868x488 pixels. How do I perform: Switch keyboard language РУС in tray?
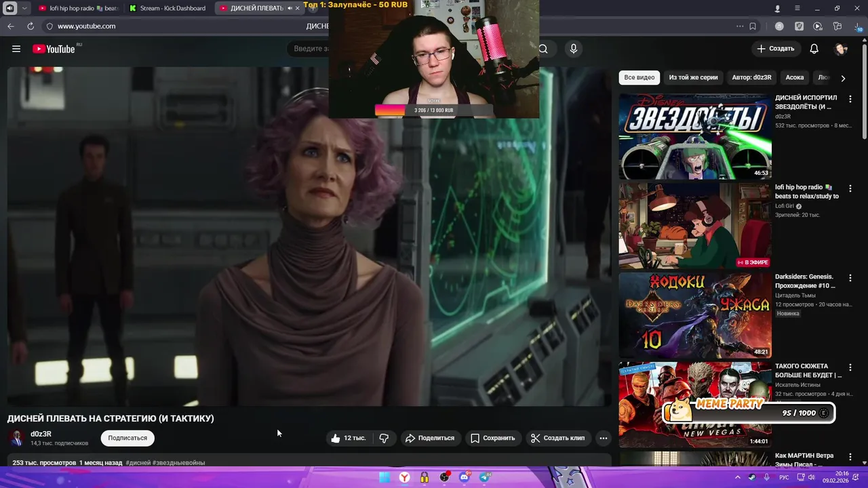(x=784, y=477)
